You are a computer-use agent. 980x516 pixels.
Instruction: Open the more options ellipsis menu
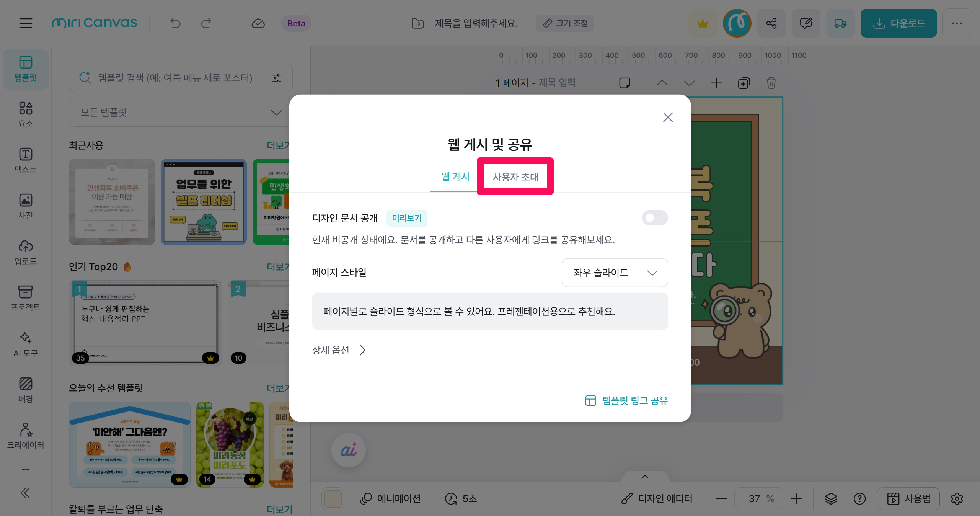(x=957, y=23)
